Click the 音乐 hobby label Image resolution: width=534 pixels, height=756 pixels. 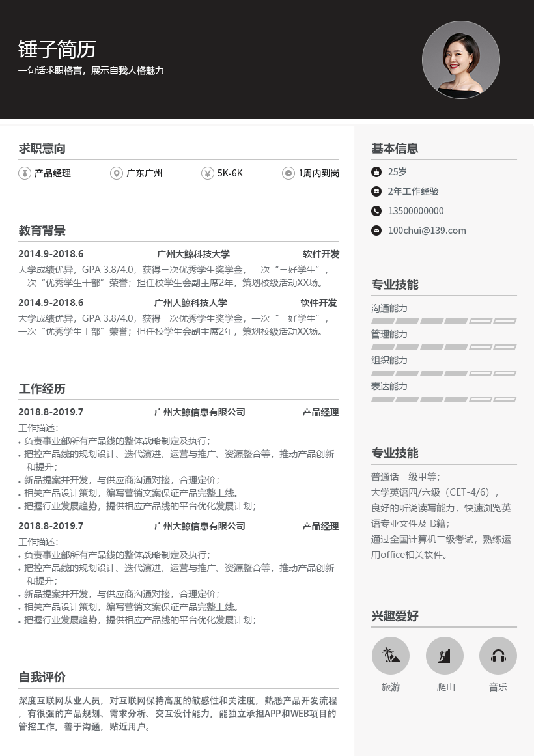(498, 687)
